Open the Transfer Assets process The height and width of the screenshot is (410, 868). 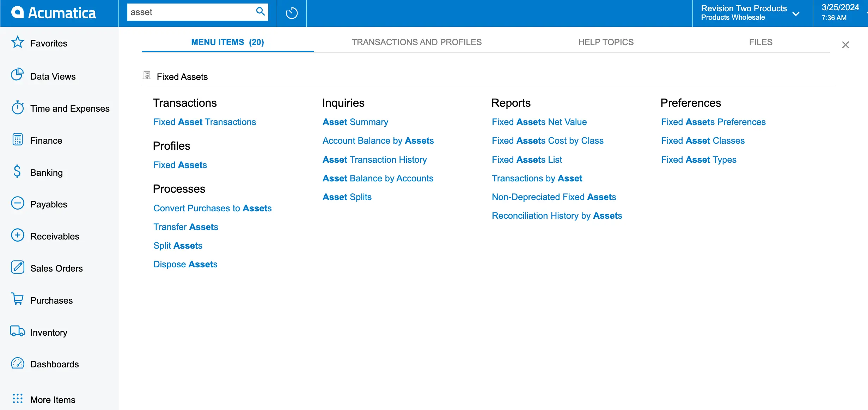click(185, 227)
